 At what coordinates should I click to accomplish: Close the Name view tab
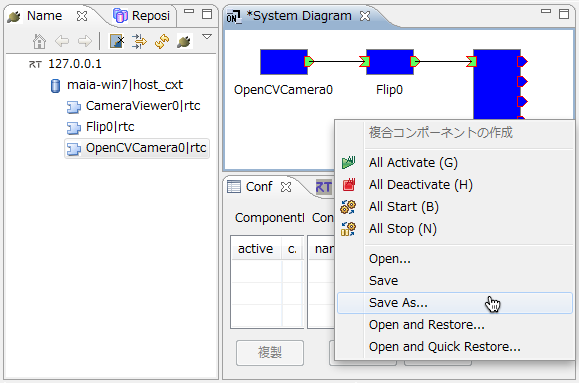[x=82, y=16]
